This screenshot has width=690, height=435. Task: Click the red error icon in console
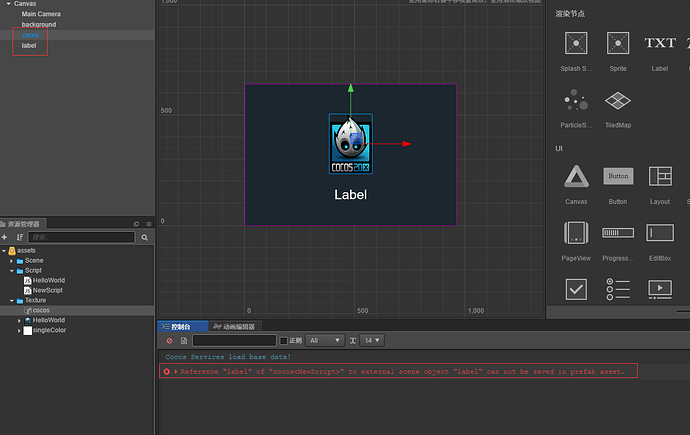[x=166, y=372]
